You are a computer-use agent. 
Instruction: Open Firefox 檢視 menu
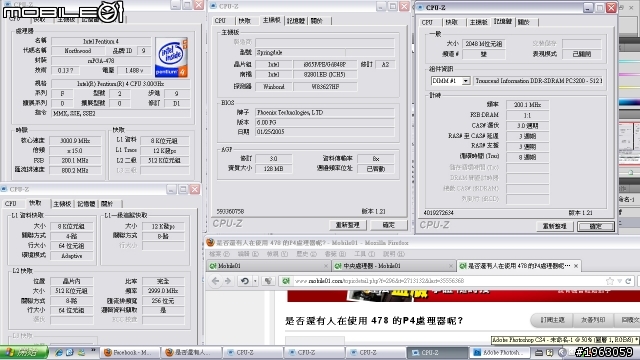coord(277,254)
